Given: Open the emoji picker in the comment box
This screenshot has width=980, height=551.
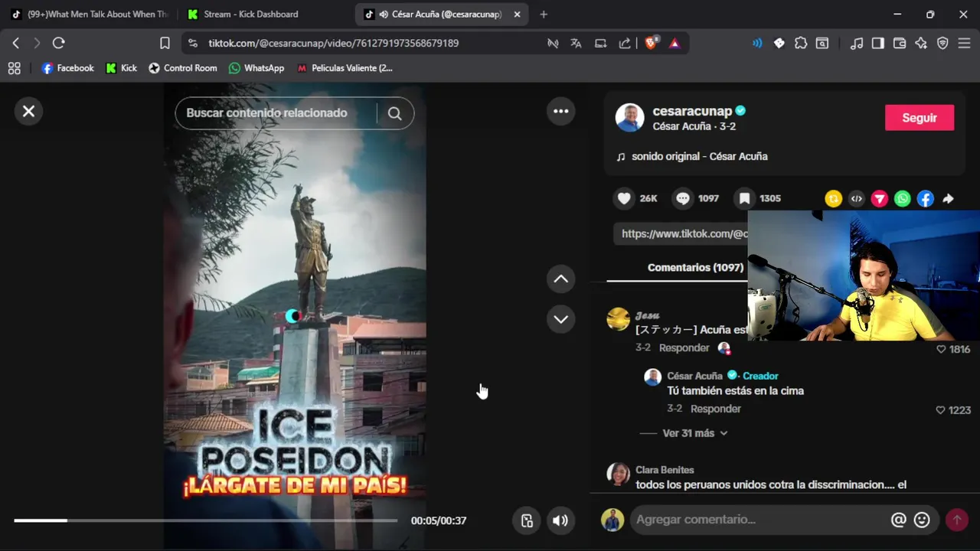Looking at the screenshot, I should point(922,520).
